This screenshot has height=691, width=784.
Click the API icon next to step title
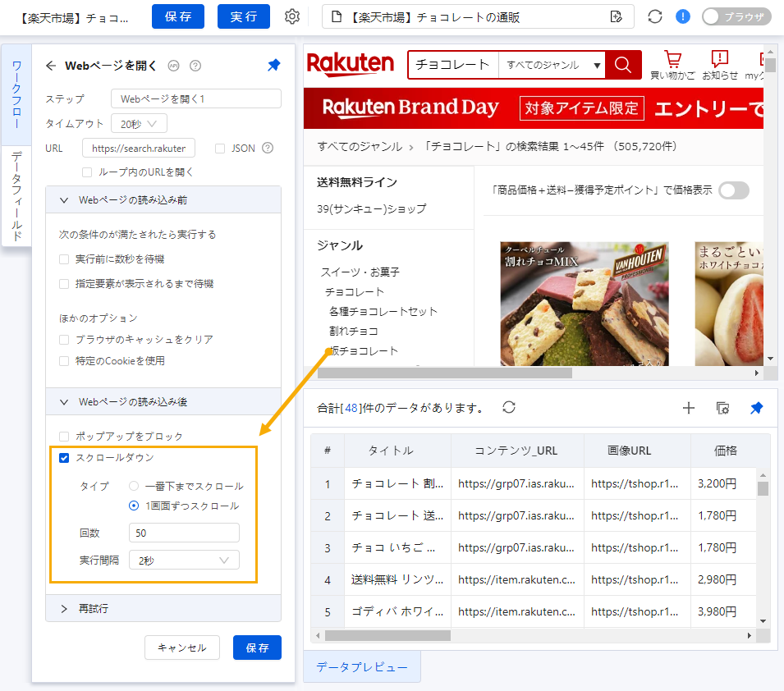[x=173, y=66]
